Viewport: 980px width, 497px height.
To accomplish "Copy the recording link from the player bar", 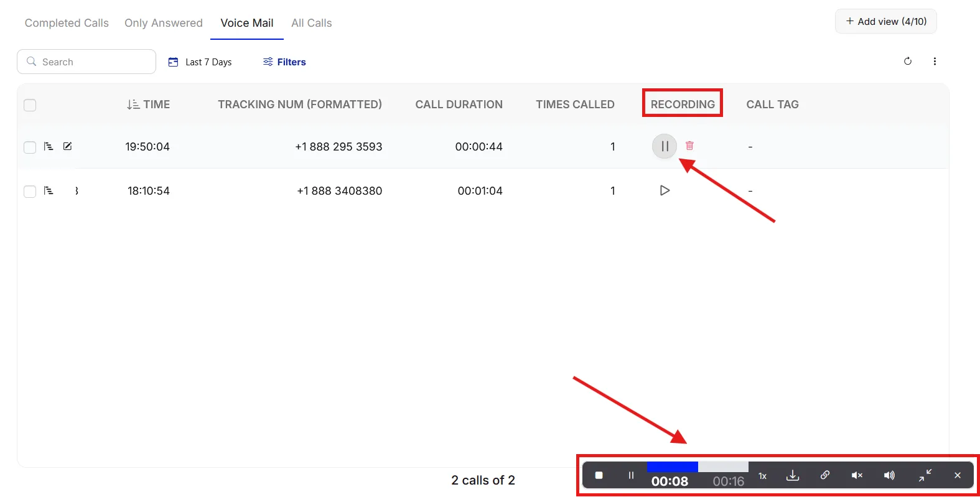I will (825, 475).
